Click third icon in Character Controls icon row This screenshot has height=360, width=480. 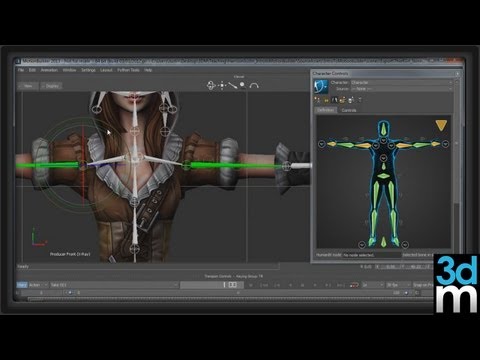335,100
